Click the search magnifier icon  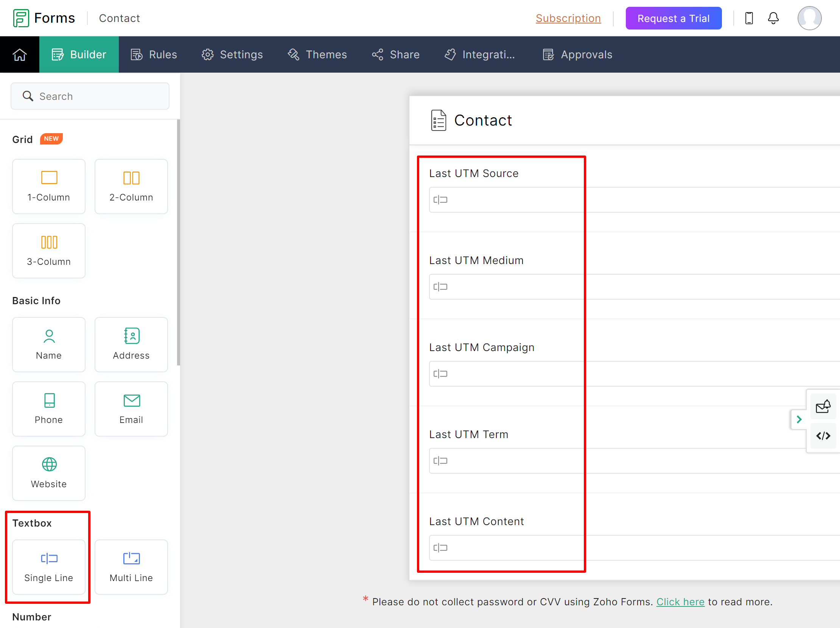point(28,96)
